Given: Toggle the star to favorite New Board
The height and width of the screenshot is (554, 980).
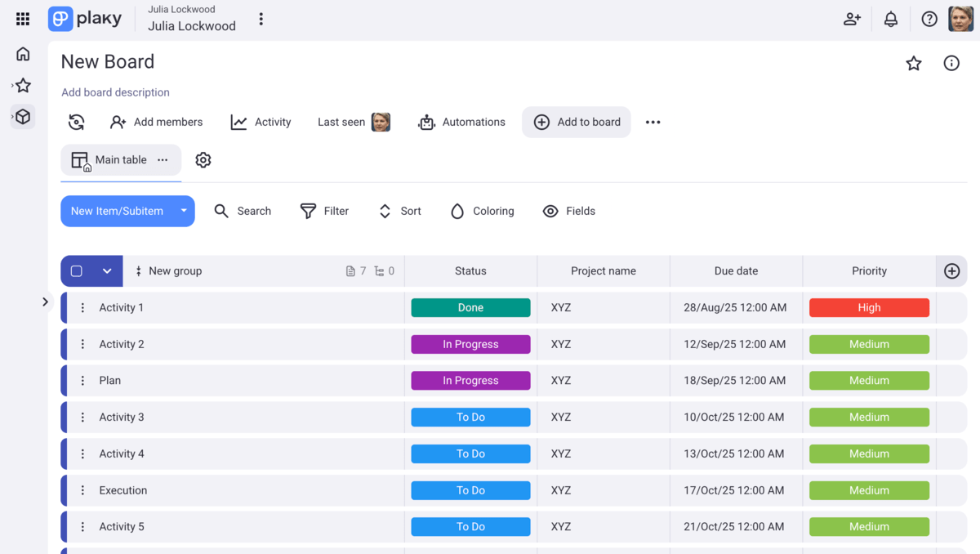Looking at the screenshot, I should [x=913, y=63].
